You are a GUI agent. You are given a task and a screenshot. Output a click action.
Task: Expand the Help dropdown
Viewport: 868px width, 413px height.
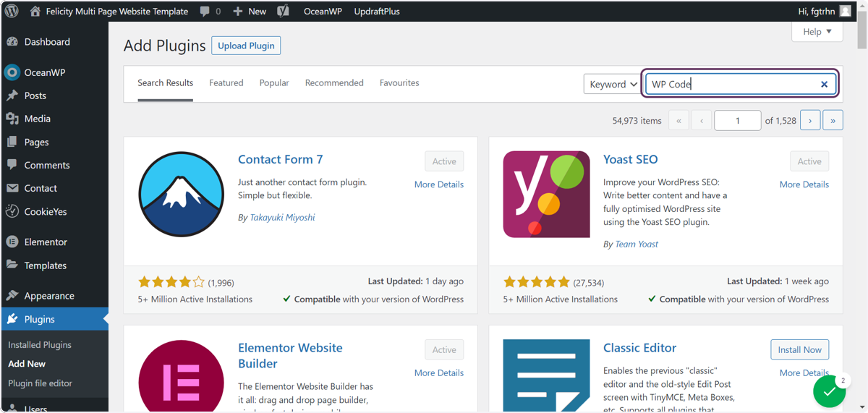click(817, 32)
